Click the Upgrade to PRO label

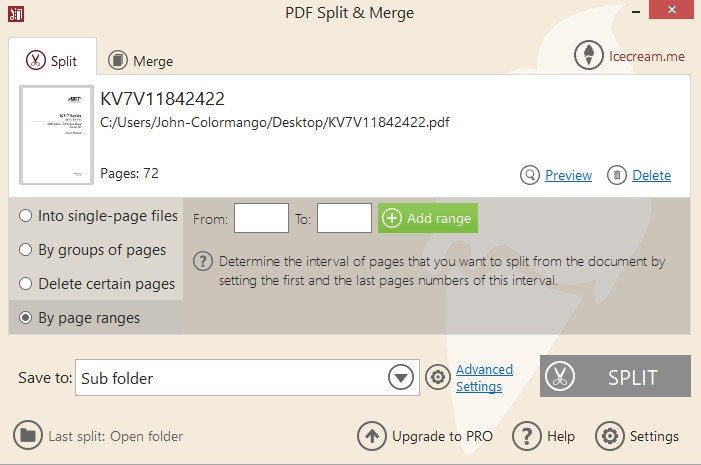442,436
